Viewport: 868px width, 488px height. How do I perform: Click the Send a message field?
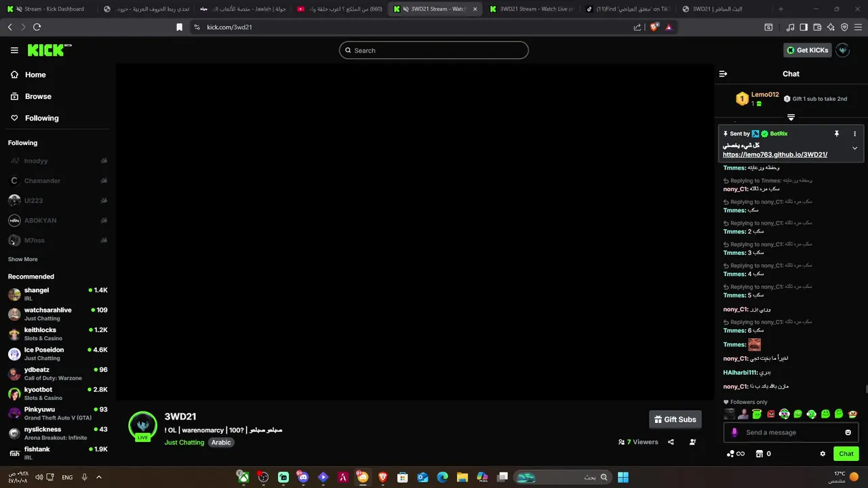(791, 432)
